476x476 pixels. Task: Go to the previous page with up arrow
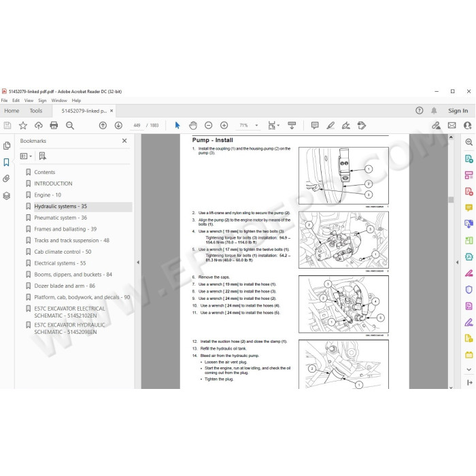tap(103, 125)
